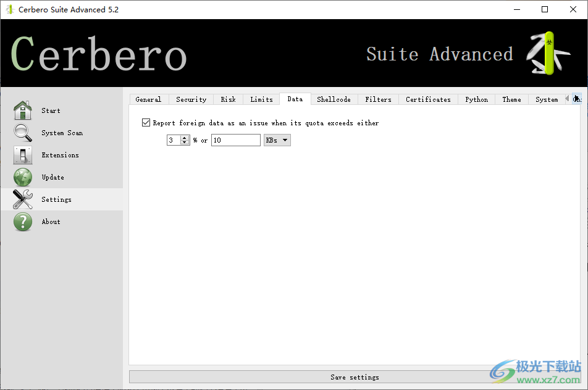Click the Update globe icon
The height and width of the screenshot is (390, 588).
23,177
